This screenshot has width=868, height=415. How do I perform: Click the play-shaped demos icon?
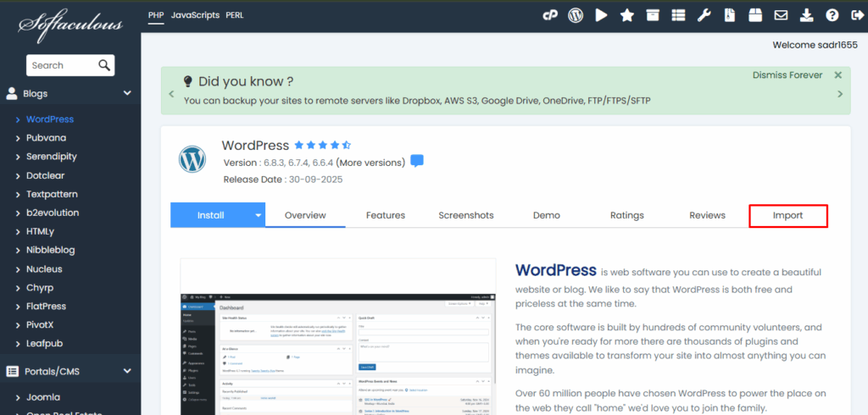601,15
